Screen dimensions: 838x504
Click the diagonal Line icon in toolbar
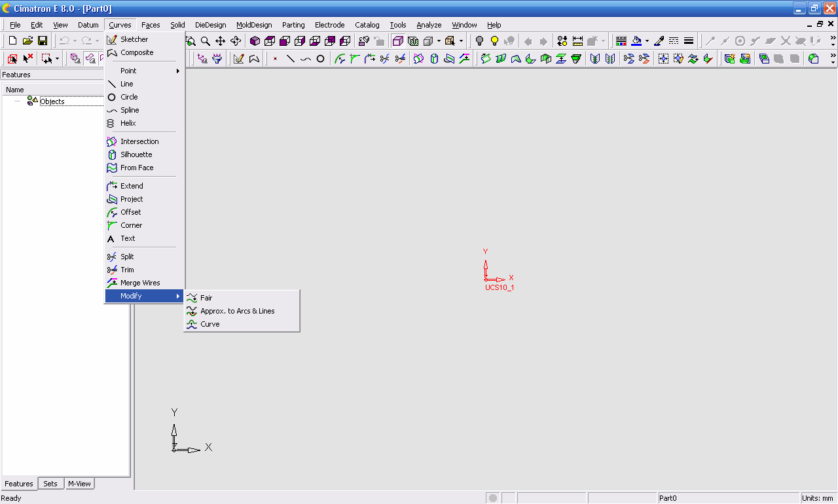pyautogui.click(x=290, y=58)
